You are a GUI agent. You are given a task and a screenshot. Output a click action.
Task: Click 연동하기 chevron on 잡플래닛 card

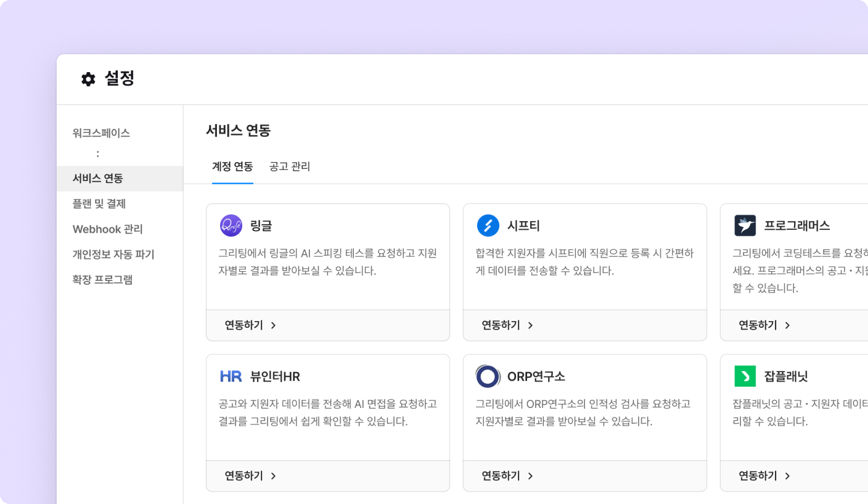(x=787, y=476)
